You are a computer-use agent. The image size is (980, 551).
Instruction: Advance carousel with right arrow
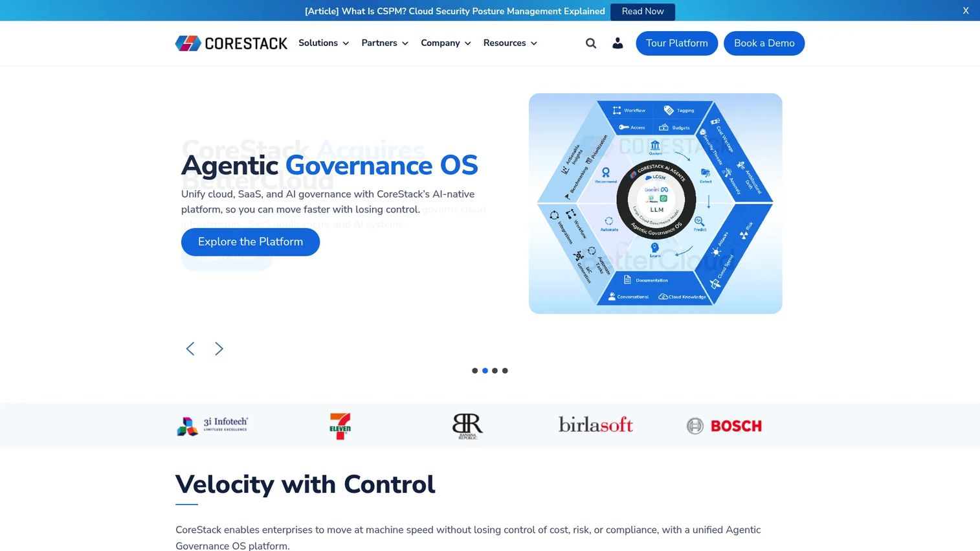click(x=219, y=349)
